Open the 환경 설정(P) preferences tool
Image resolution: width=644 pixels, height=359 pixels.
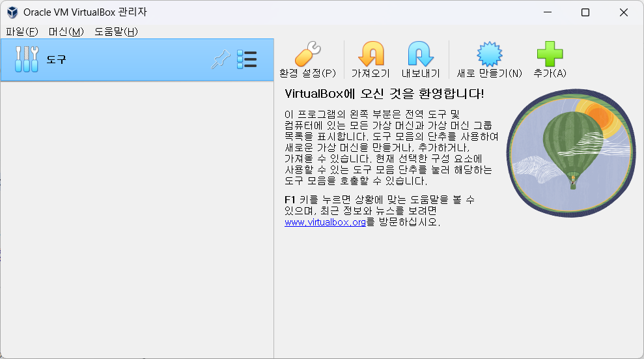click(307, 59)
